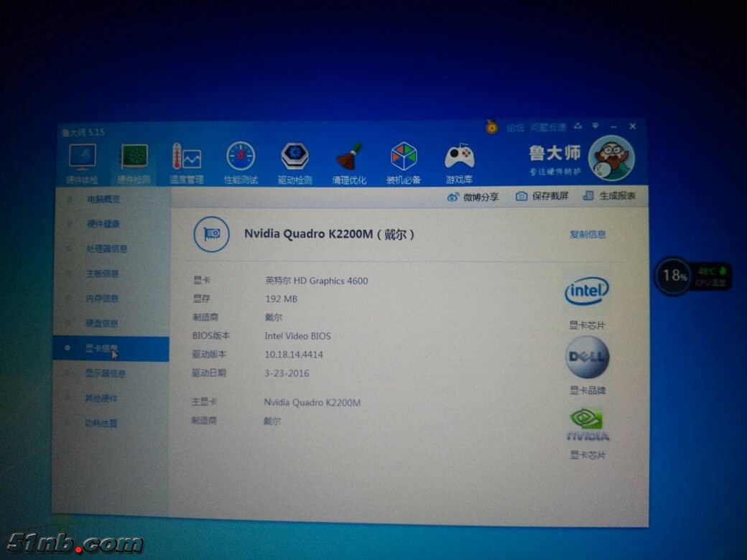Click the 复制信息 copy info link
This screenshot has width=747, height=560.
(x=588, y=234)
